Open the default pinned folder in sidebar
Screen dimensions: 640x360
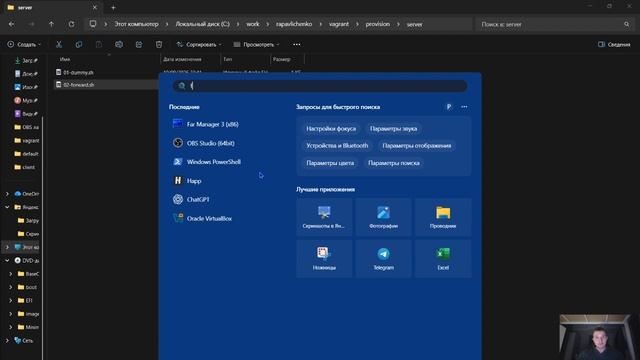click(x=27, y=154)
